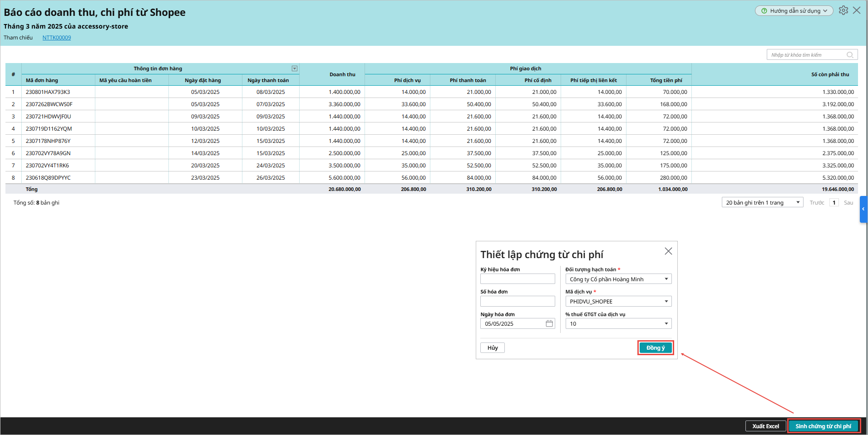Click into the Số hóa đơn field
This screenshot has width=868, height=435.
tap(518, 301)
